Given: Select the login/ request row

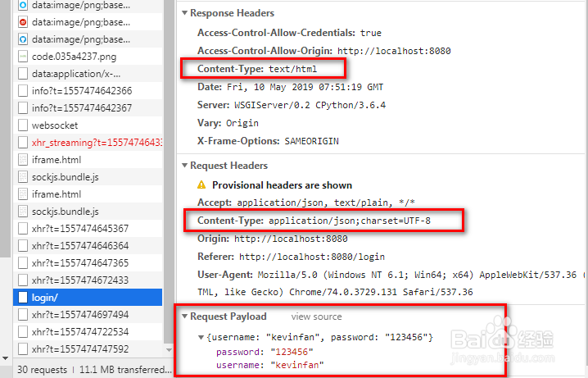Looking at the screenshot, I should tap(88, 298).
